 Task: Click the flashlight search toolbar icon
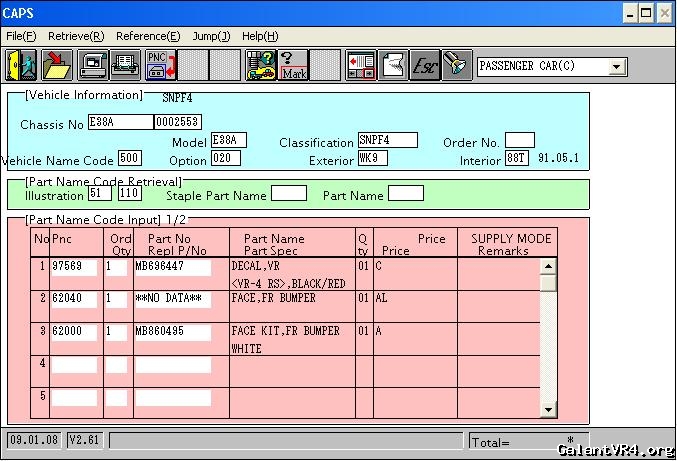click(x=457, y=66)
